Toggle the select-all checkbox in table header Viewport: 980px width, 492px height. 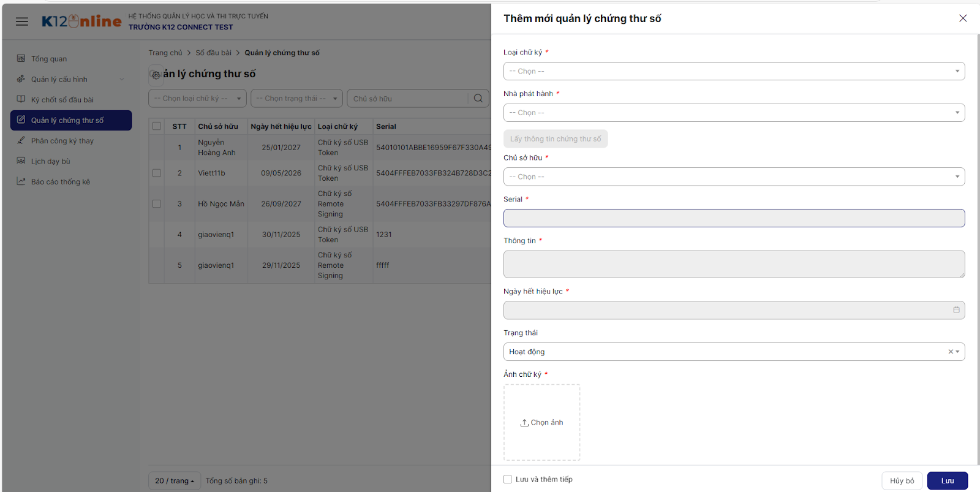(x=157, y=126)
